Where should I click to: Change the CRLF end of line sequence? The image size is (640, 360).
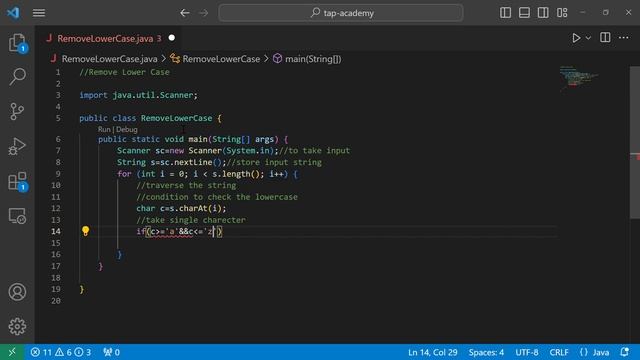pyautogui.click(x=559, y=352)
